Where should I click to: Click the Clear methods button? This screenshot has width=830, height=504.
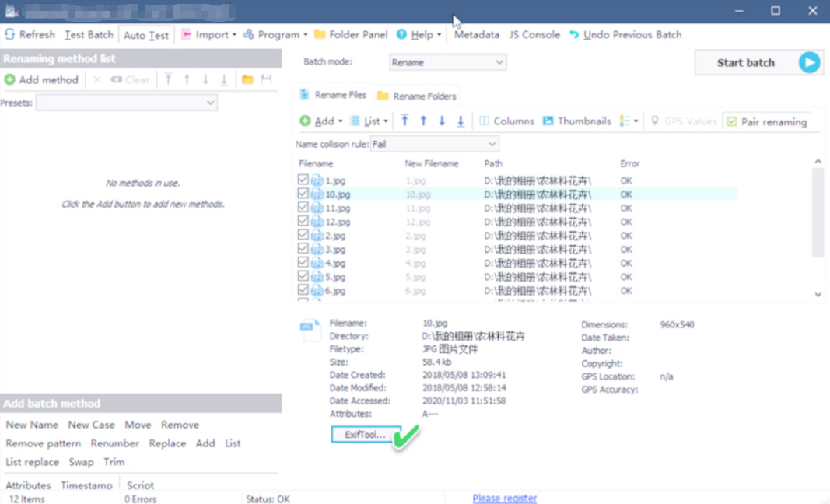click(130, 80)
